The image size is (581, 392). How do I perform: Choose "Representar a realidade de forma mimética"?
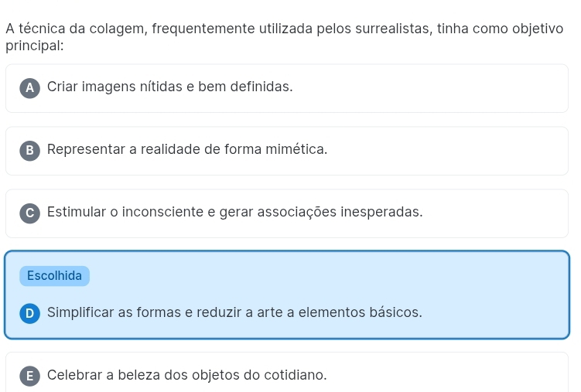tap(186, 150)
